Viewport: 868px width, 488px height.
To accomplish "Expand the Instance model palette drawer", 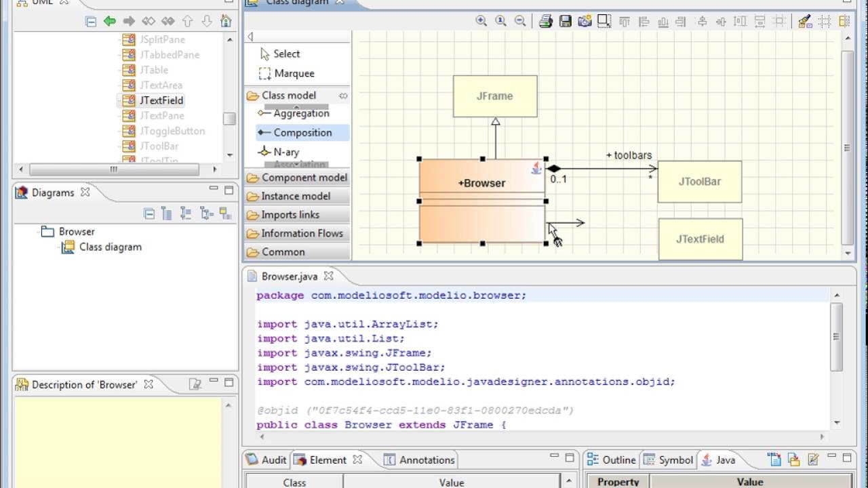I will pyautogui.click(x=297, y=196).
